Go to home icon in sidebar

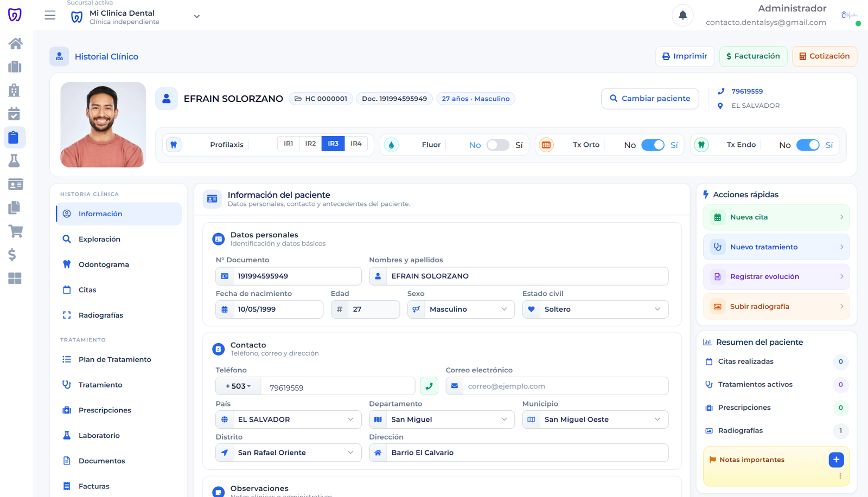(15, 43)
